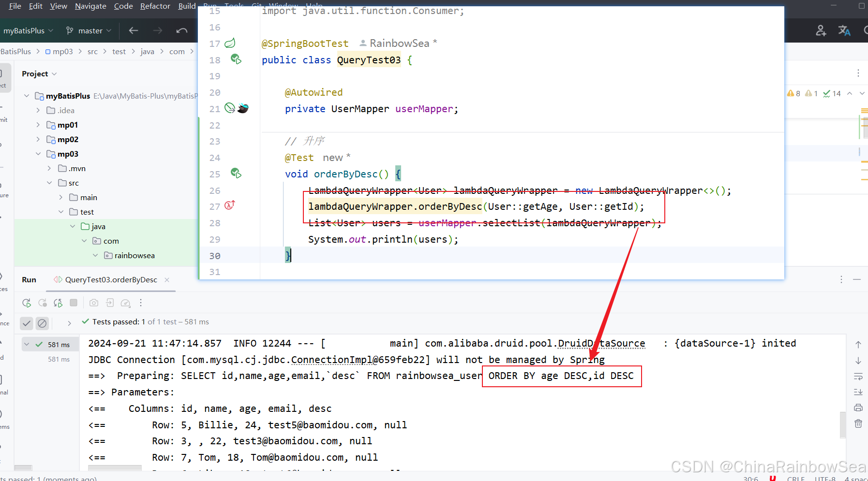868x481 pixels.
Task: Click the Rerun Failed Tests icon
Action: [x=43, y=303]
